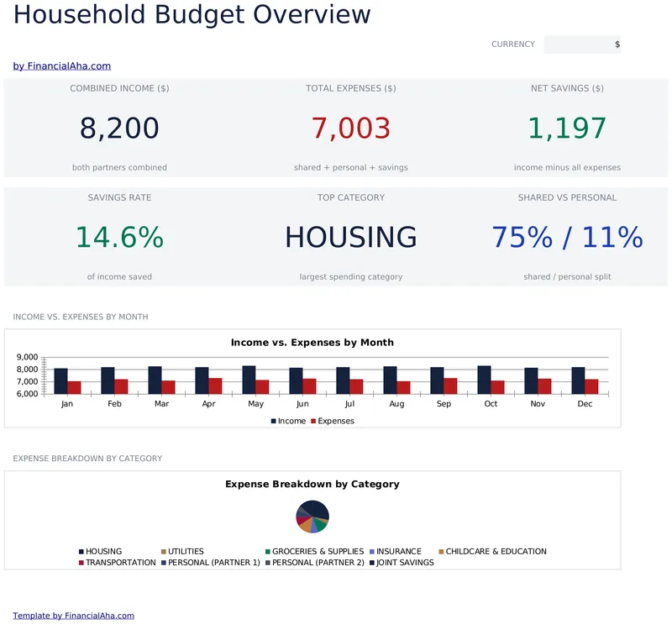Click the HOUSING legend entry
The height and width of the screenshot is (624, 672).
(100, 552)
